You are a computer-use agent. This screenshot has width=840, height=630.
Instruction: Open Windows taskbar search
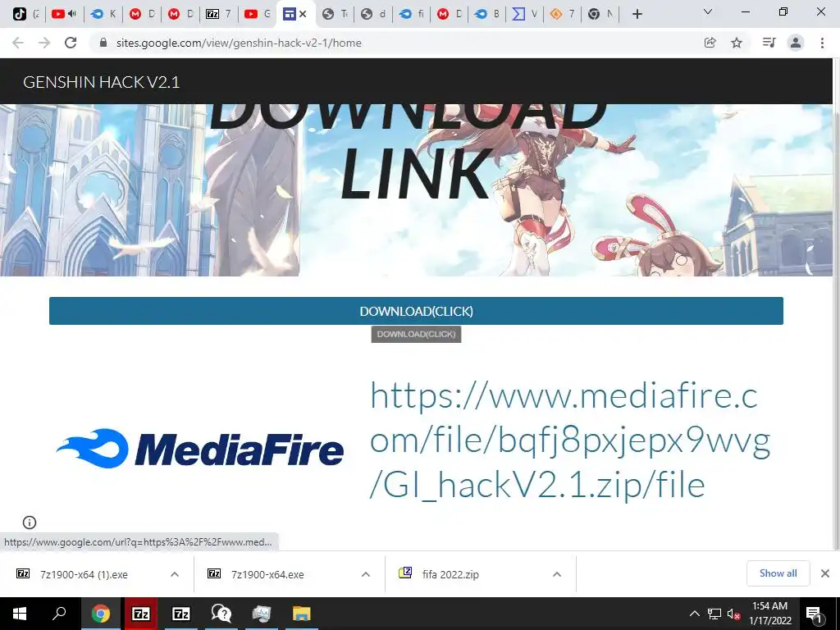pos(59,614)
